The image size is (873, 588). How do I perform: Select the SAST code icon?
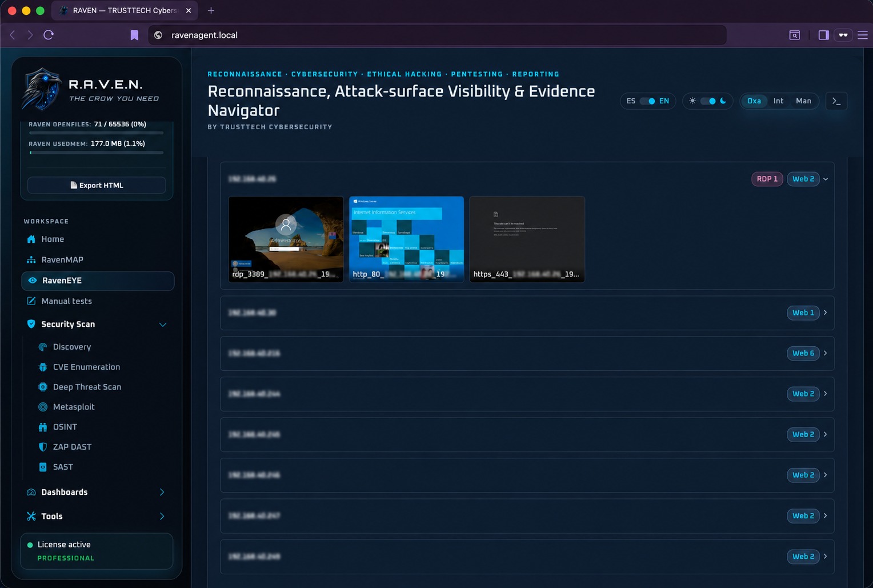(43, 467)
